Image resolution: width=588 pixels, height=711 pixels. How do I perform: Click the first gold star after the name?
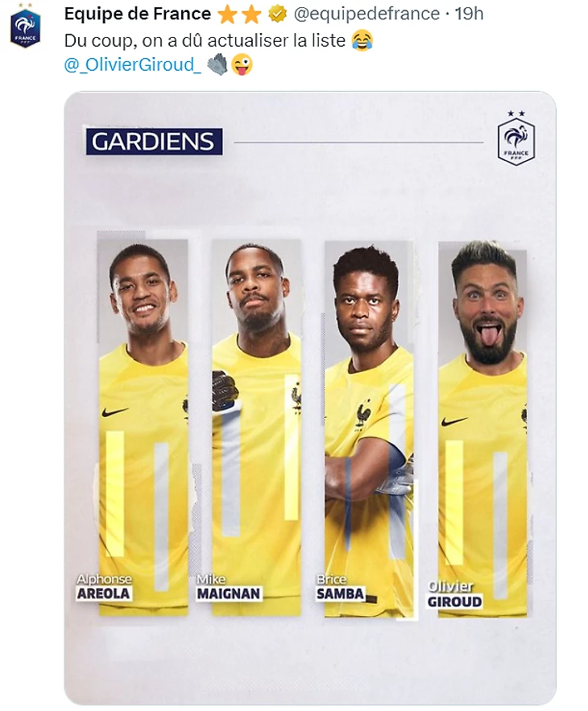[228, 14]
